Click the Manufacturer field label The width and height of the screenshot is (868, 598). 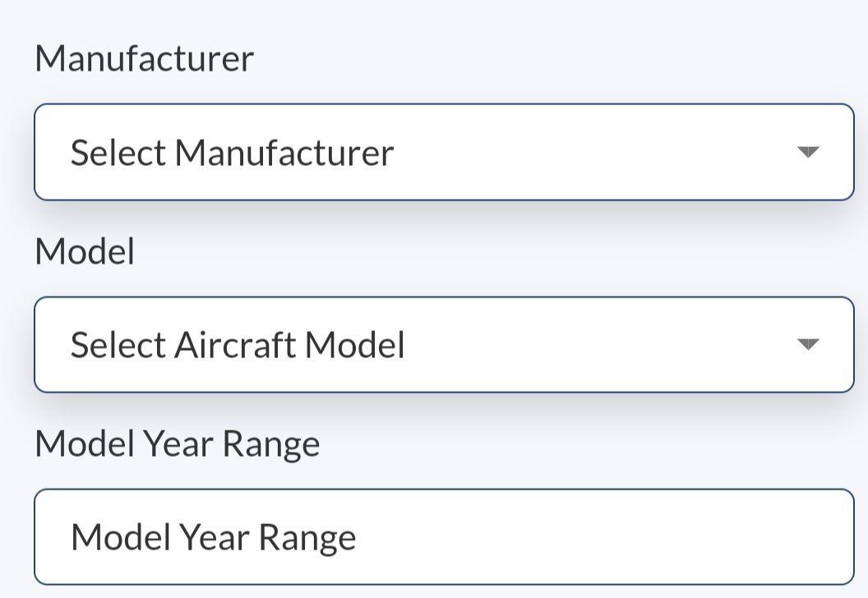[x=144, y=58]
